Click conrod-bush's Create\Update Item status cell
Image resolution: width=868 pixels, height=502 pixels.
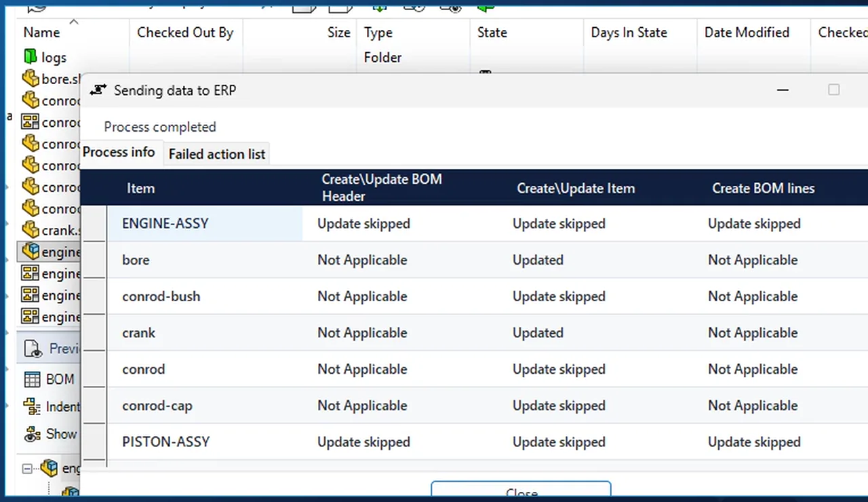click(x=559, y=296)
